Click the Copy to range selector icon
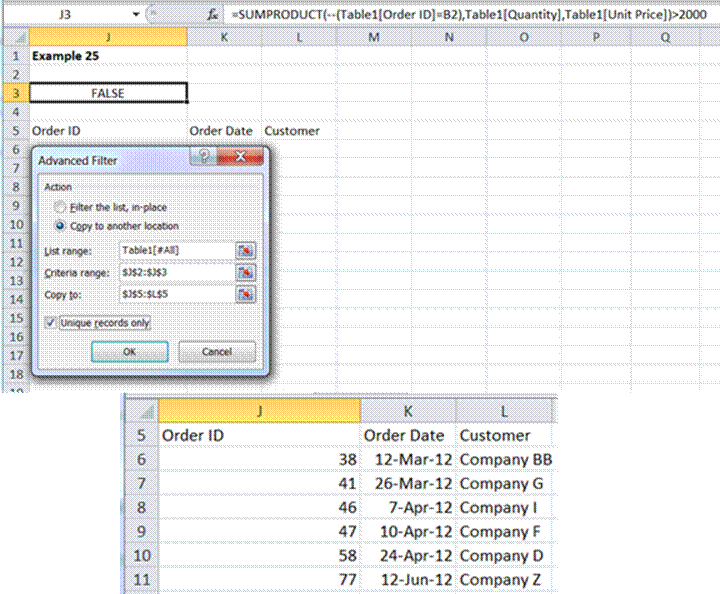Screen dimensions: 720x594 [x=245, y=294]
